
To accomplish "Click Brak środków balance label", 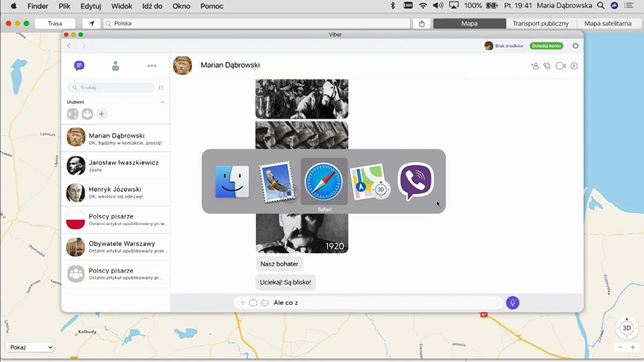I will coord(509,46).
